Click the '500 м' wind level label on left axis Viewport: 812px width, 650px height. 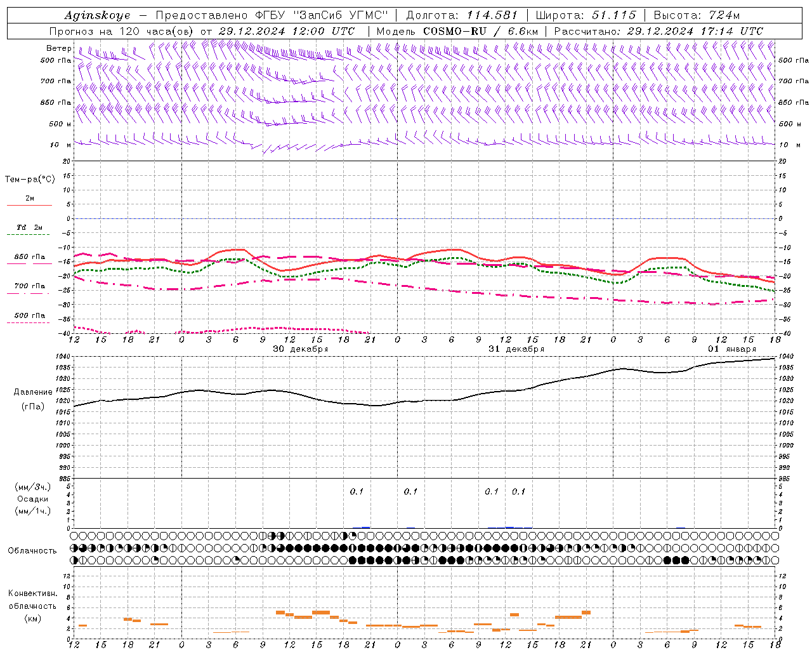(x=60, y=124)
